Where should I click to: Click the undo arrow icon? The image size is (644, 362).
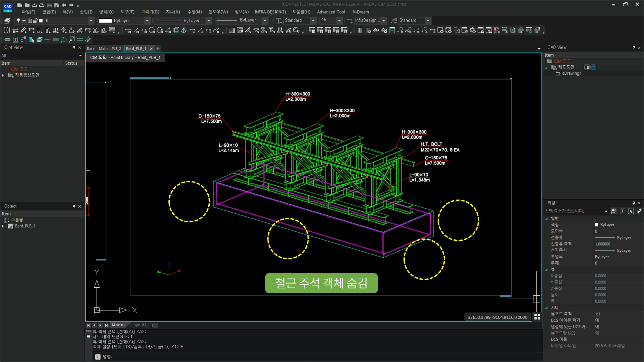64,5
